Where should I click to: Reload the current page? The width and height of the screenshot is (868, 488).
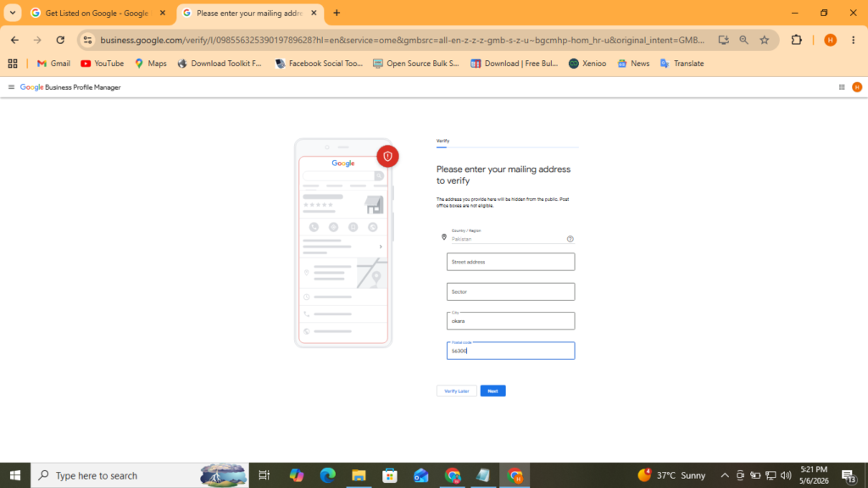click(x=60, y=40)
